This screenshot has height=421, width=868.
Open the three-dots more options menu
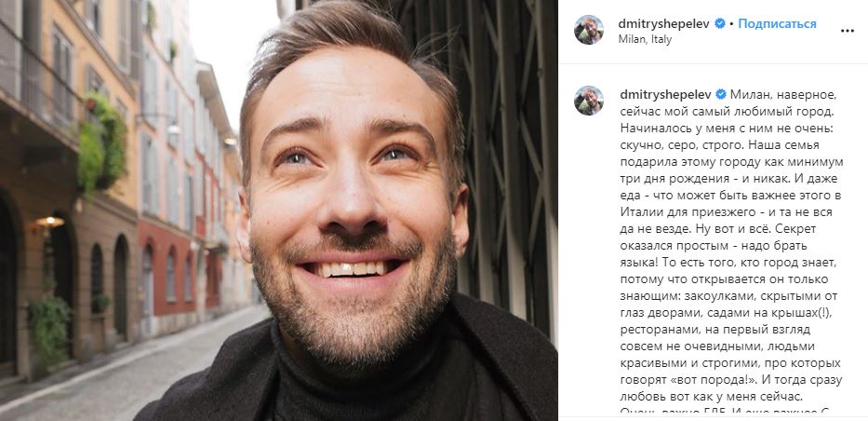point(847,31)
